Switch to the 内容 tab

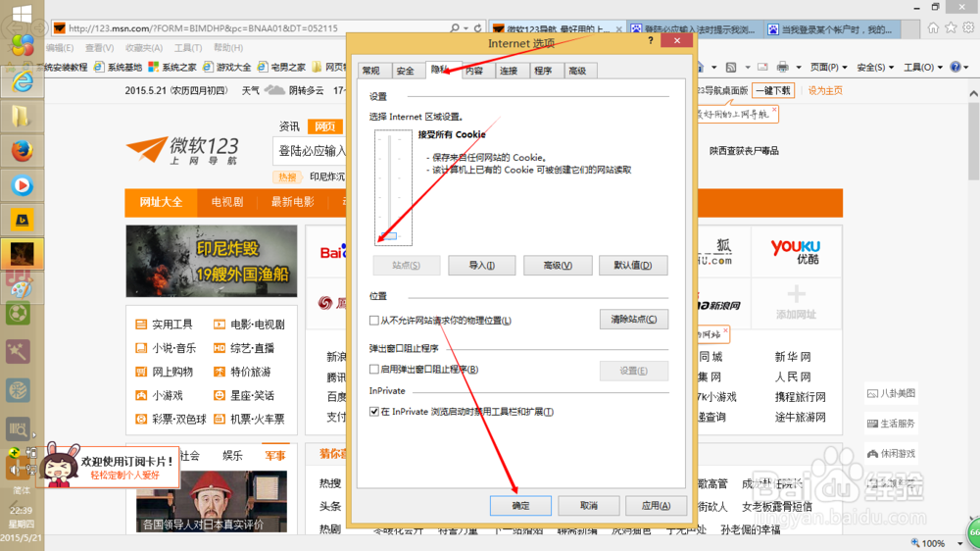(x=476, y=71)
